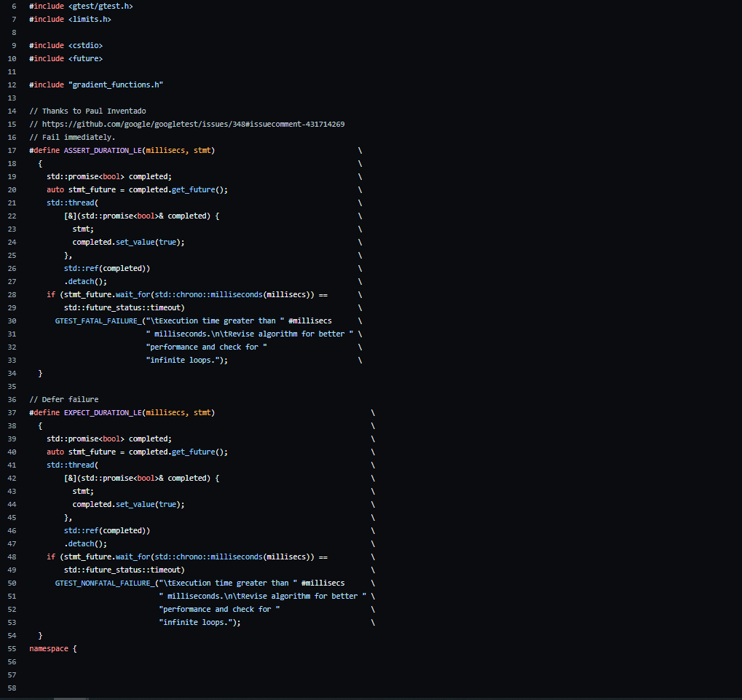This screenshot has width=742, height=700.
Task: Click the GitHub googletest issue URL comment
Action: [186, 123]
